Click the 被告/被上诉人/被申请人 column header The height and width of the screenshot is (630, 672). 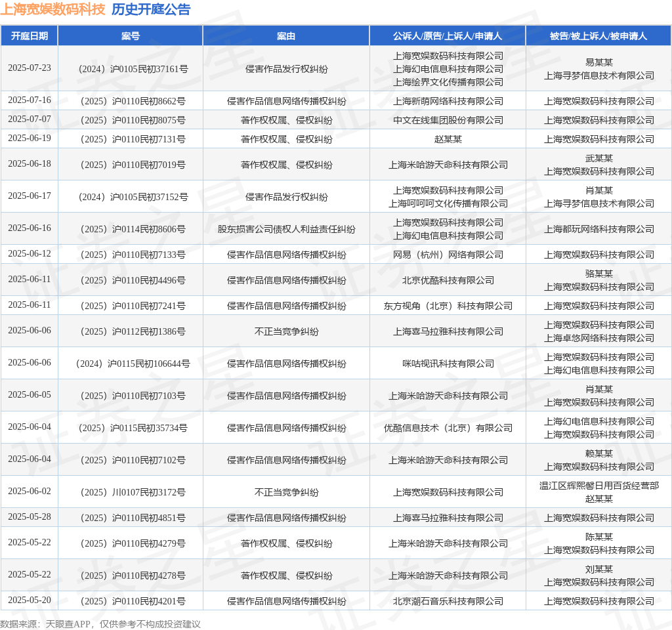[x=598, y=36]
